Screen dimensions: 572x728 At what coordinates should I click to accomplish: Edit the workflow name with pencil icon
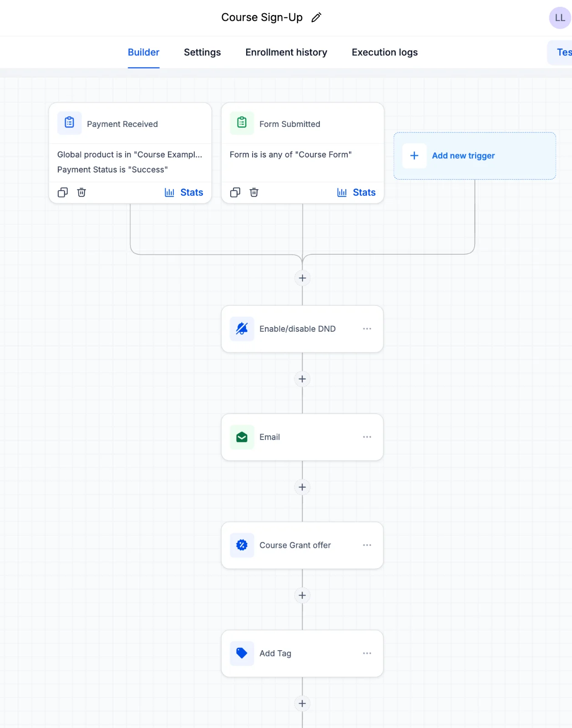[316, 17]
